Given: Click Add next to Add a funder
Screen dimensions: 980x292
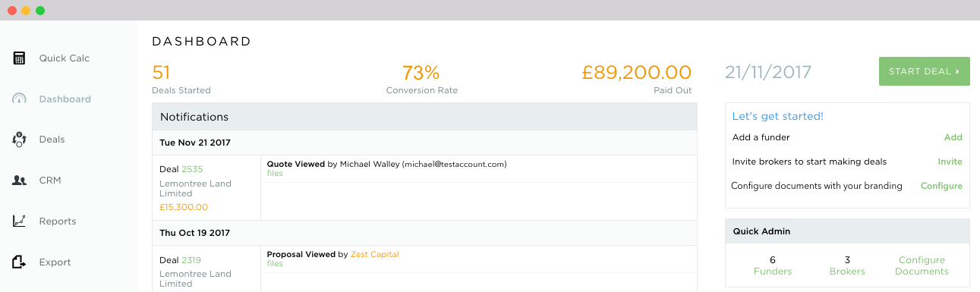Looking at the screenshot, I should (953, 138).
